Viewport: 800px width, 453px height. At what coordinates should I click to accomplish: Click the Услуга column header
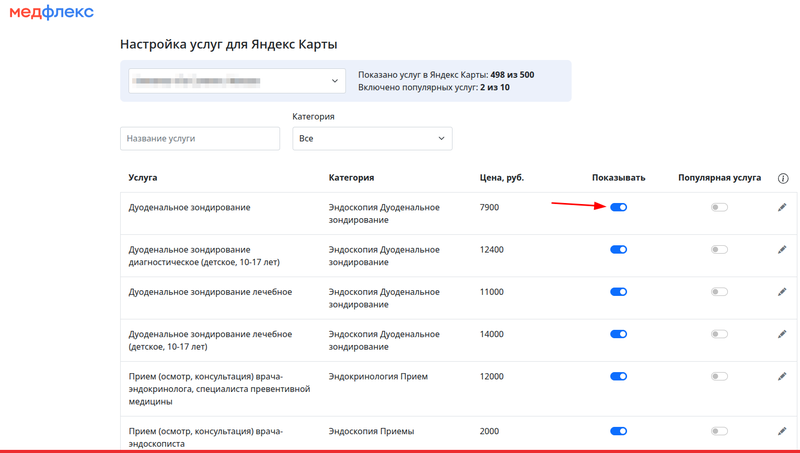coord(143,178)
